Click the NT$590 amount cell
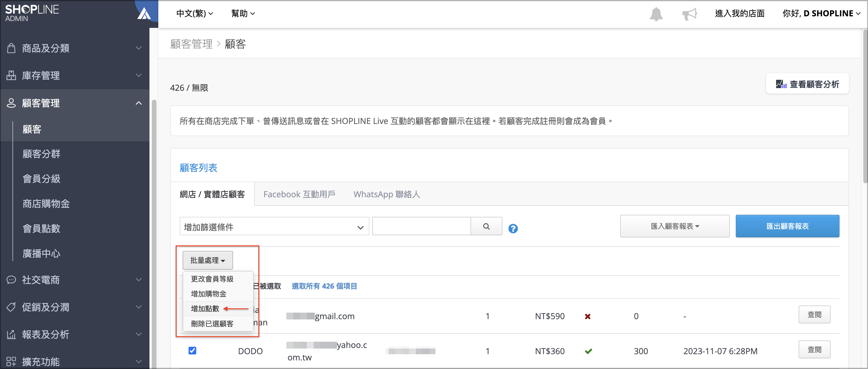Viewport: 868px width, 369px height. coord(550,316)
